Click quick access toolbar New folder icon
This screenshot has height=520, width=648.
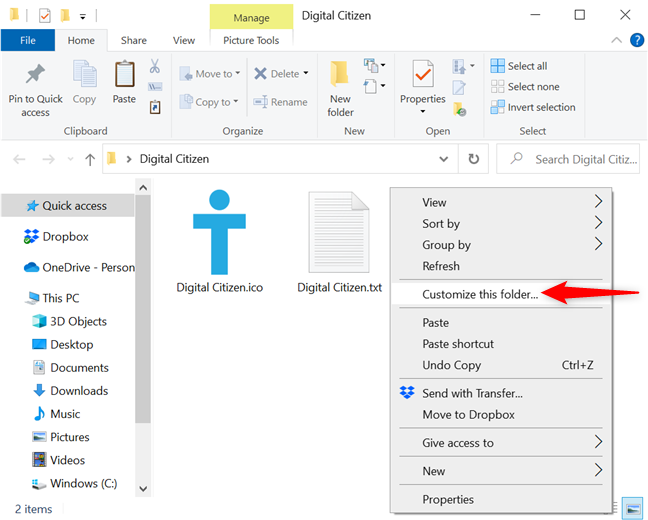point(65,16)
